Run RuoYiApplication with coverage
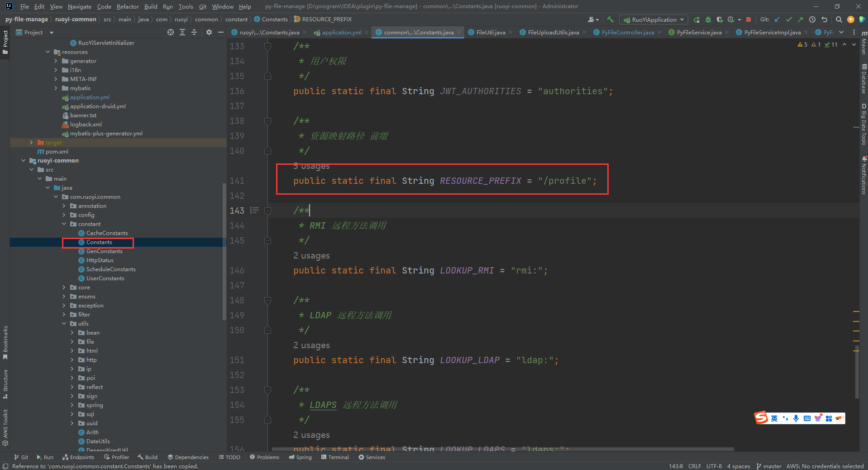The width and height of the screenshot is (868, 470). [x=720, y=19]
